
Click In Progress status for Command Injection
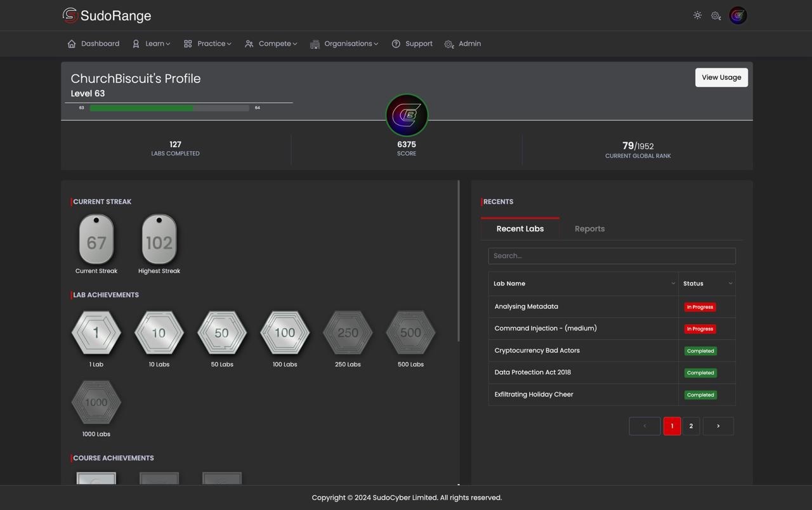pos(700,329)
